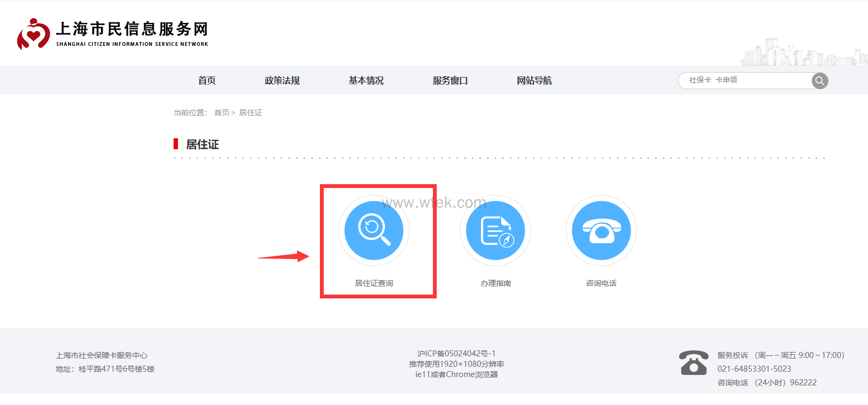
Task: Go to 首页 in navigation bar
Action: tap(207, 80)
